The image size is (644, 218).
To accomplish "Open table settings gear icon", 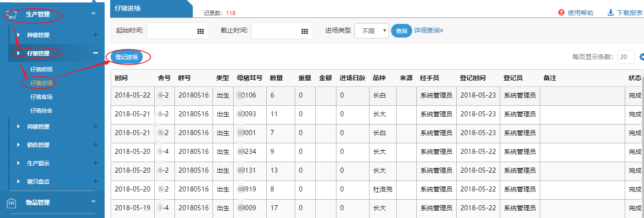I will click(641, 57).
